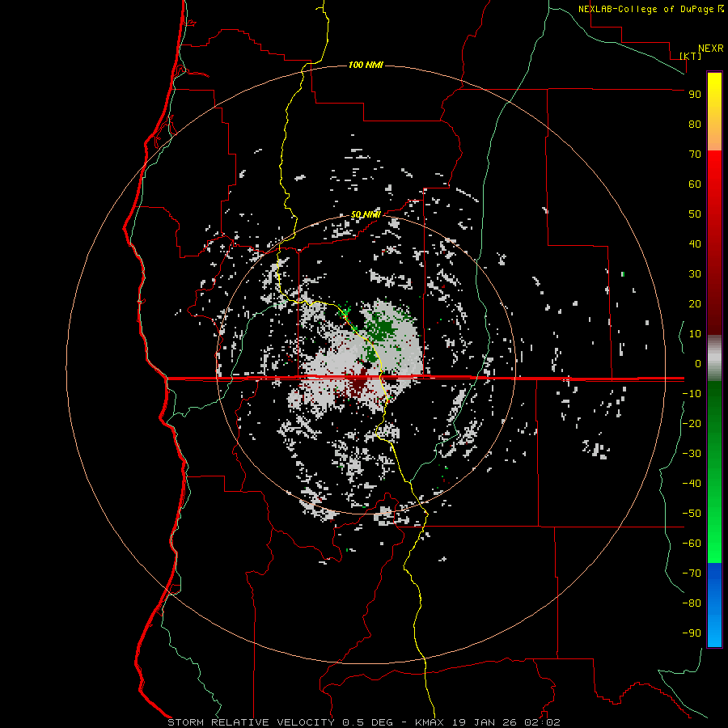
Task: Click the -40 scale value
Action: click(692, 484)
